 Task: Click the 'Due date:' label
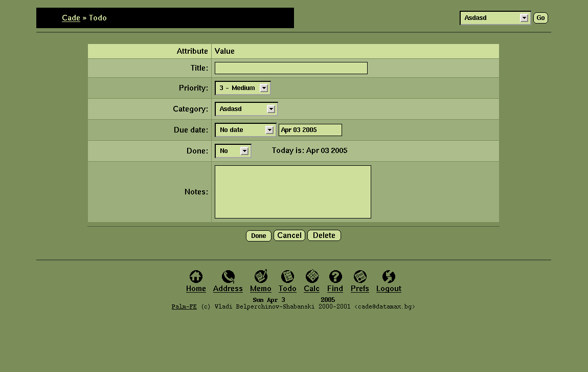click(191, 130)
